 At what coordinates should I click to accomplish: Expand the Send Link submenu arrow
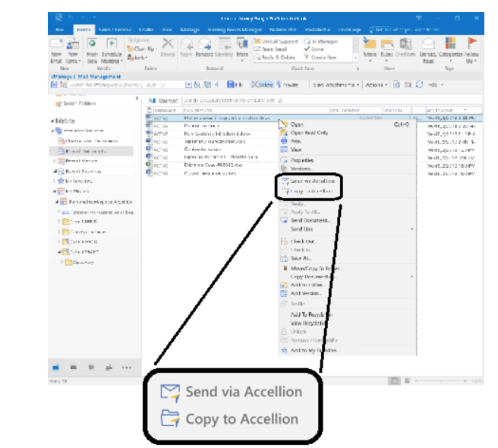[x=412, y=229]
